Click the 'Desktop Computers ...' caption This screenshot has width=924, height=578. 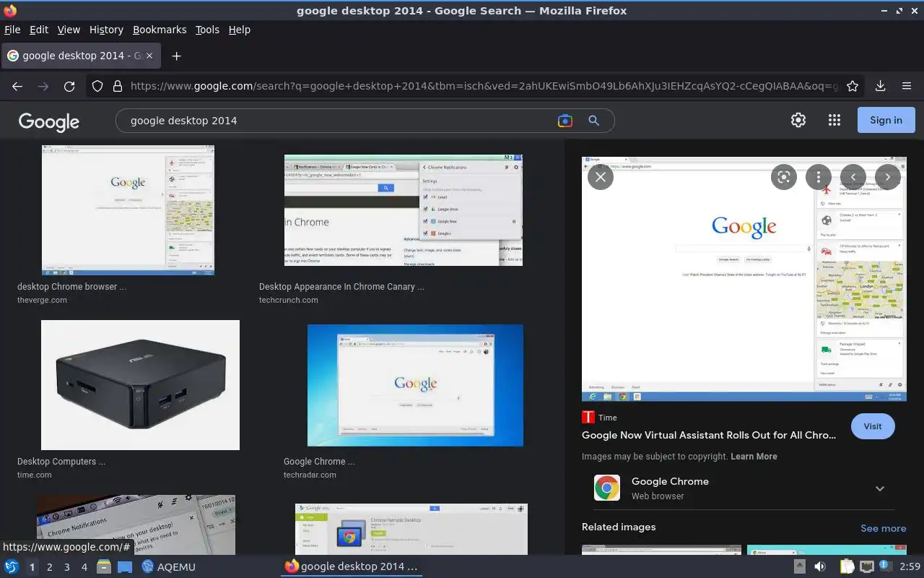(61, 462)
